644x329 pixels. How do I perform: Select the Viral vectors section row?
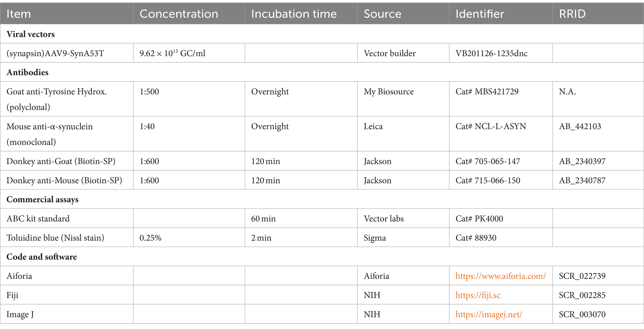point(322,34)
